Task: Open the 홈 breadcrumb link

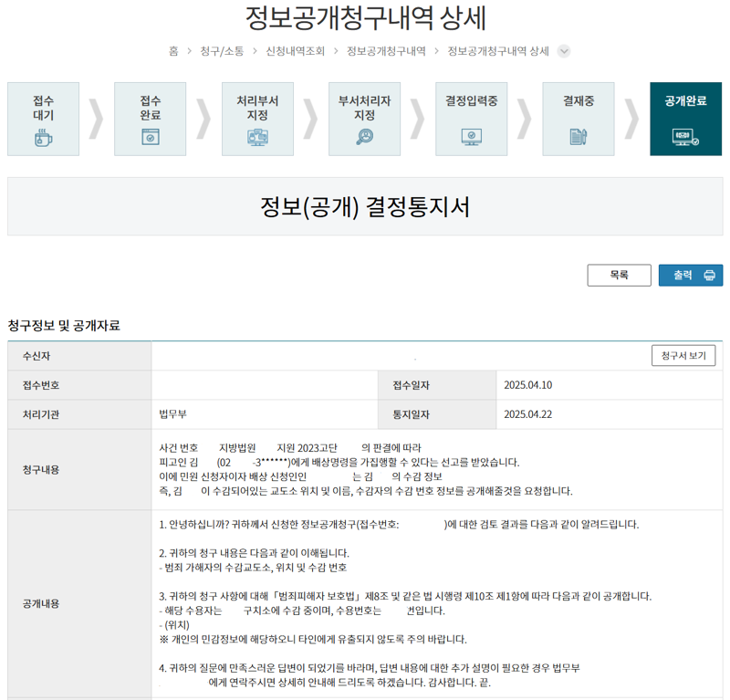Action: [173, 51]
